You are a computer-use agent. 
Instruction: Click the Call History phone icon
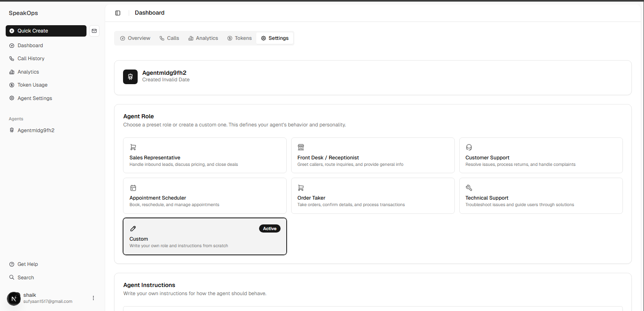(12, 59)
